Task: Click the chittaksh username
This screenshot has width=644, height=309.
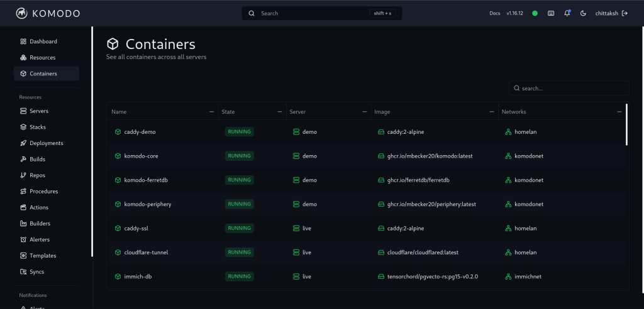Action: (607, 13)
